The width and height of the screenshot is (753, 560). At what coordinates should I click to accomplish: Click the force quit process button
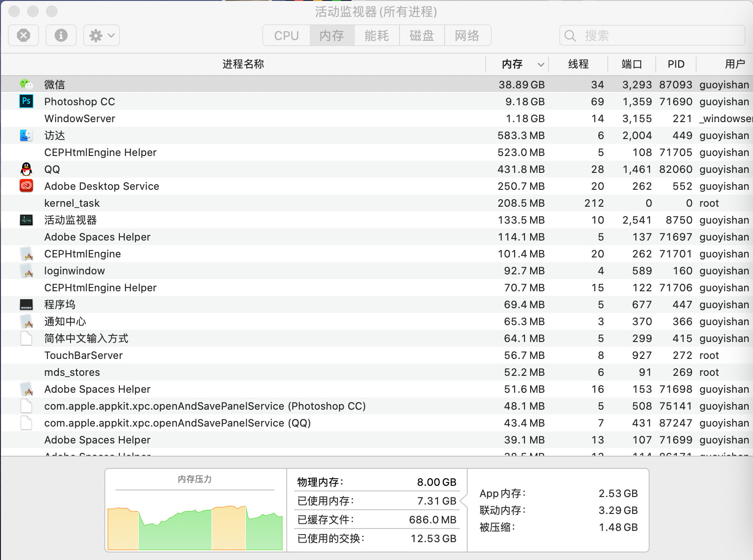[24, 35]
